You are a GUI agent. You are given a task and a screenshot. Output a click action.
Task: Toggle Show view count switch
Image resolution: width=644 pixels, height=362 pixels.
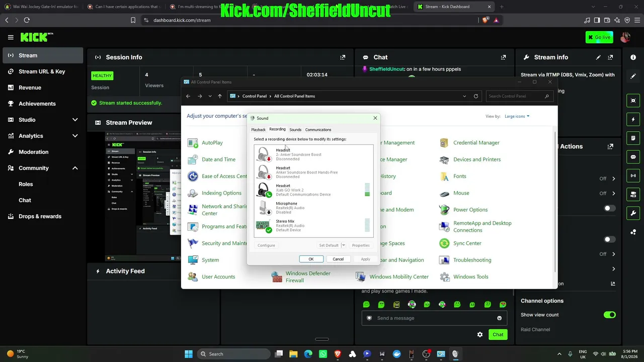click(609, 315)
